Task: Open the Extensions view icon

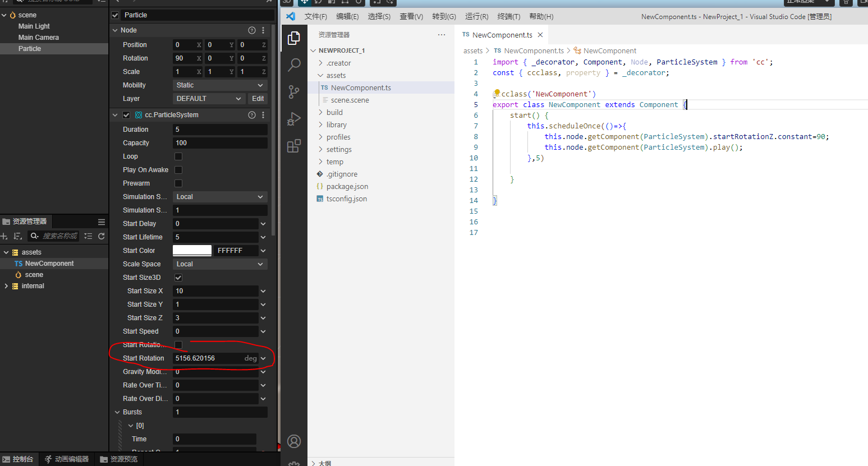Action: [293, 146]
